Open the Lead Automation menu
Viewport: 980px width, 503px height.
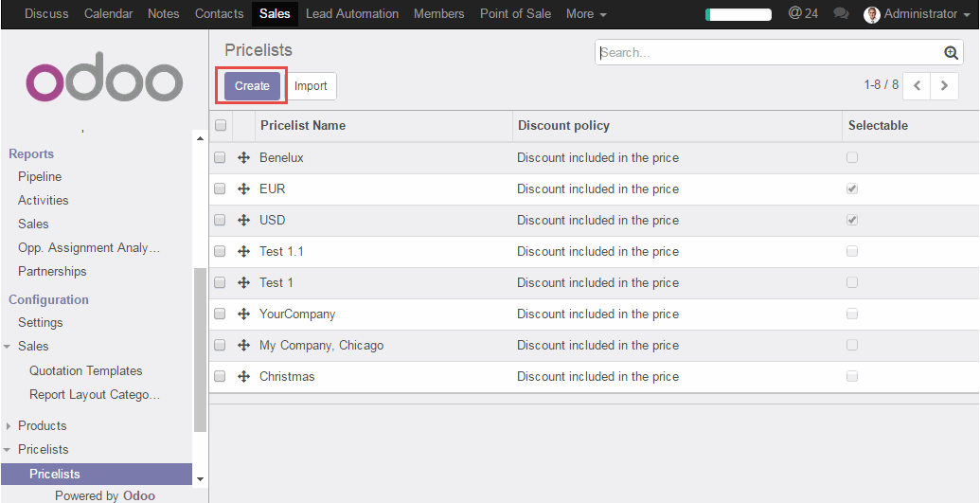pyautogui.click(x=351, y=14)
